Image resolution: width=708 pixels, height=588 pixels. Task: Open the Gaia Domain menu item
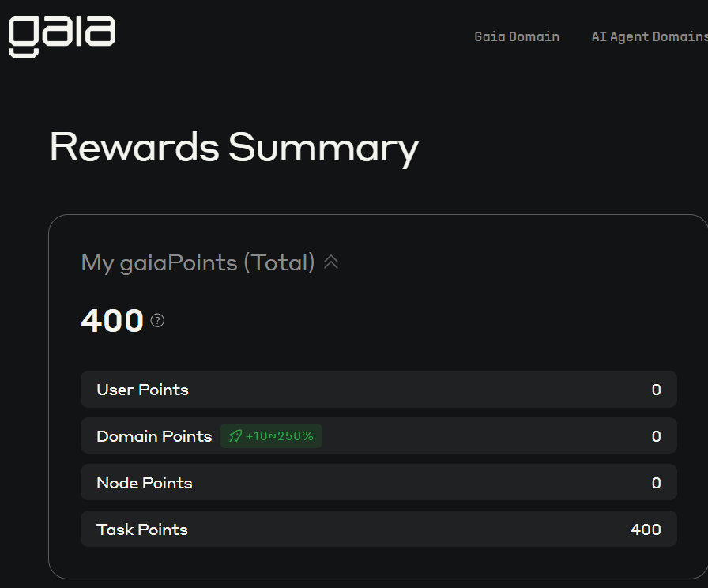pos(517,36)
